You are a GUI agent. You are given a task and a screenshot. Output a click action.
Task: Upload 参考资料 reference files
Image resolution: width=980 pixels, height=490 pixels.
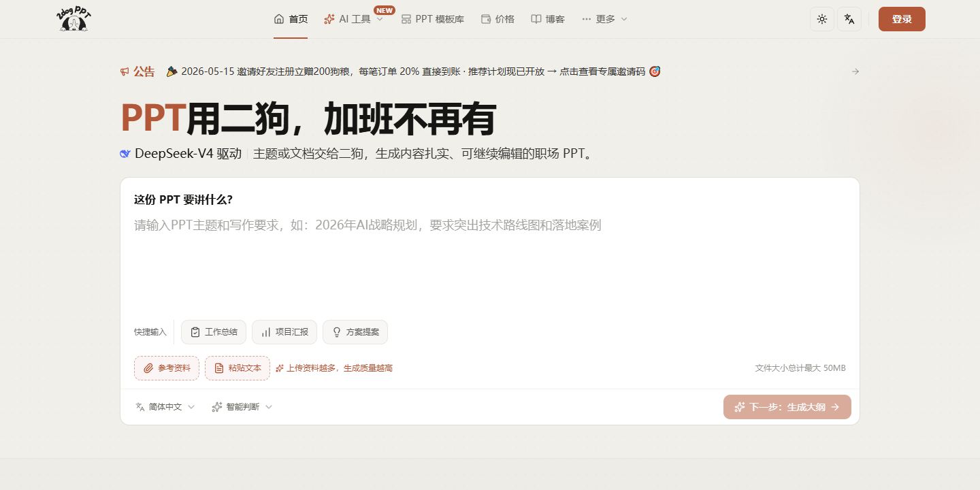pyautogui.click(x=167, y=368)
